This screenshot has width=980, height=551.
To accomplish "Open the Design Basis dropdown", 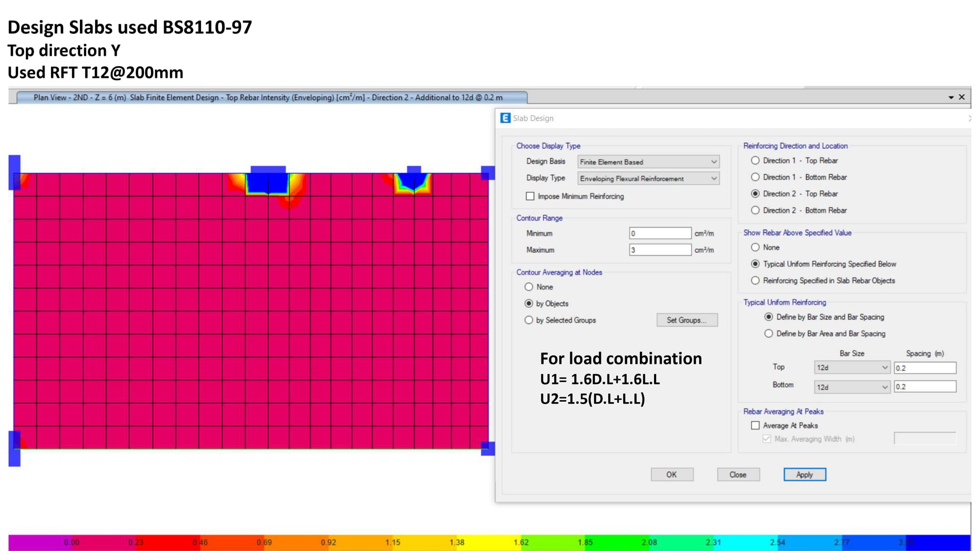I will [648, 162].
